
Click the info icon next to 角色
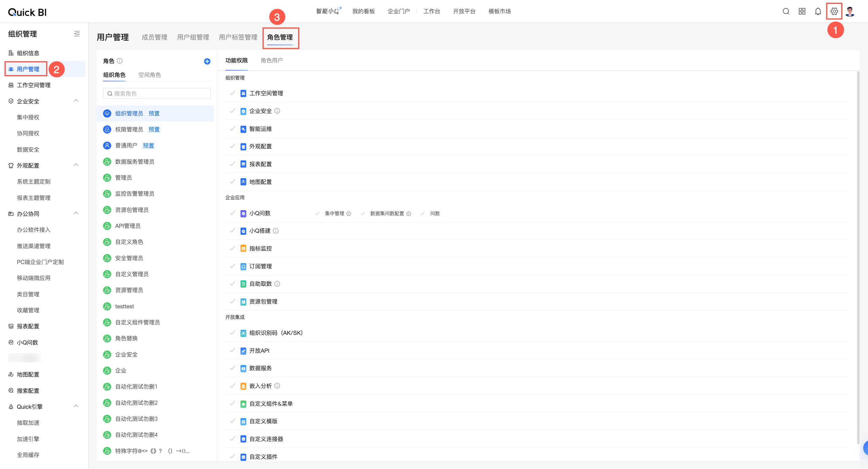pyautogui.click(x=120, y=61)
